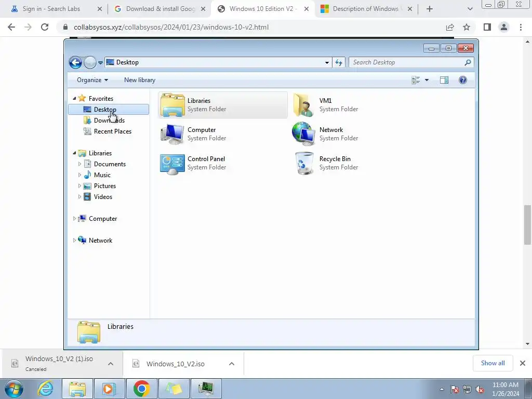532x399 pixels.
Task: Expand the Music library node
Action: [x=79, y=175]
